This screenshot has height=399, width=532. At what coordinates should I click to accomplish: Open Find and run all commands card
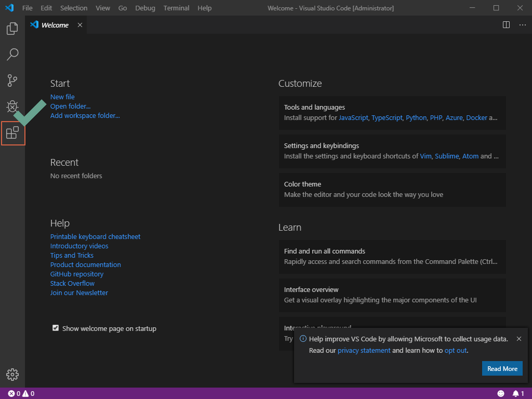(x=392, y=257)
